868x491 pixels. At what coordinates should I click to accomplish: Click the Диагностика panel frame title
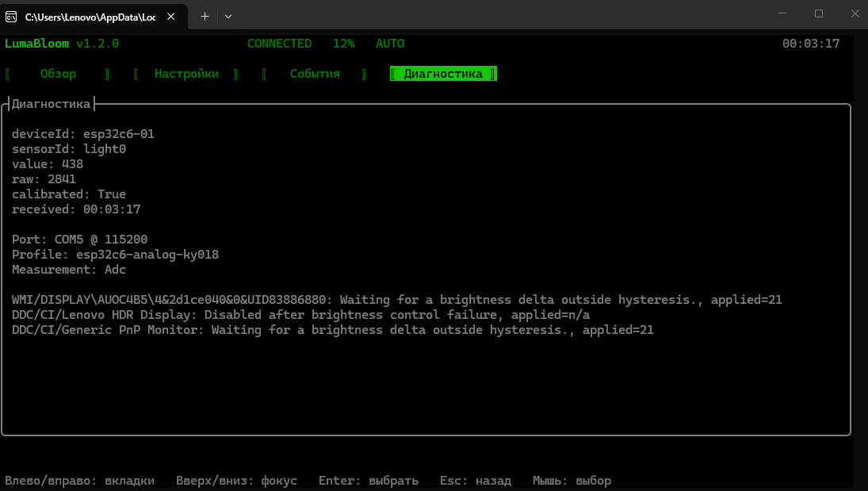pos(51,104)
